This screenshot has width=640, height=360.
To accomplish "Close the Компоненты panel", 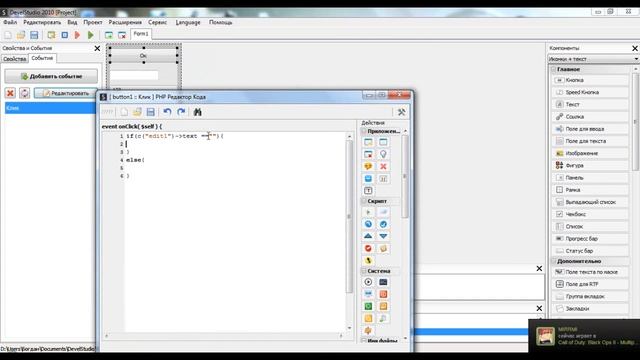I will pyautogui.click(x=635, y=48).
